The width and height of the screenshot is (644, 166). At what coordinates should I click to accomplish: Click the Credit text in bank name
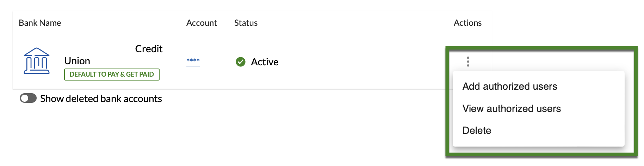(x=149, y=49)
